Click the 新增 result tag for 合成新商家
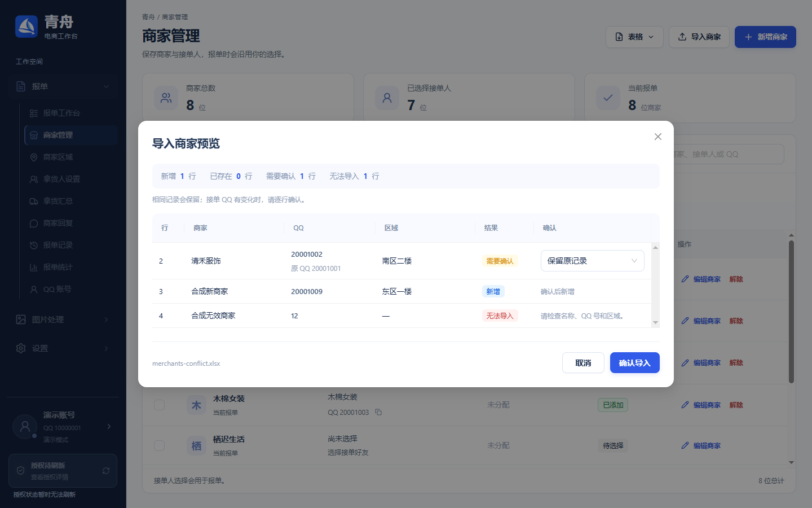The image size is (812, 508). pos(493,291)
